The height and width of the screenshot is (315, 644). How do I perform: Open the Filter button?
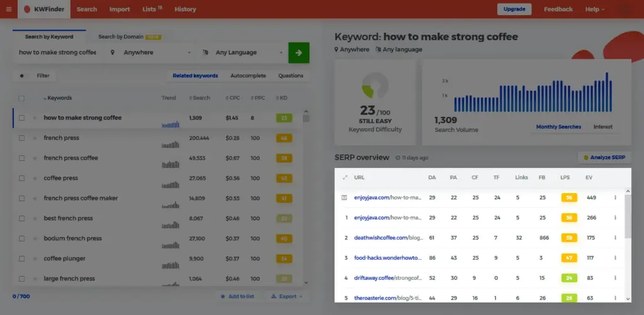click(34, 75)
